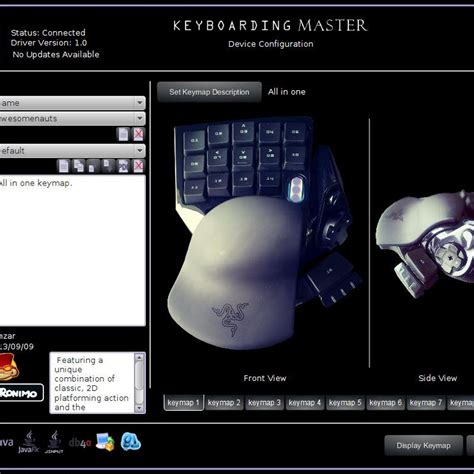
Task: Click the 'Side View' label
Action: pos(438,378)
